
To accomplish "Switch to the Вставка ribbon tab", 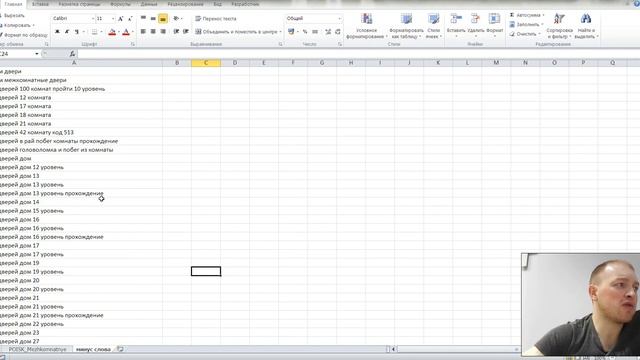I will click(40, 4).
